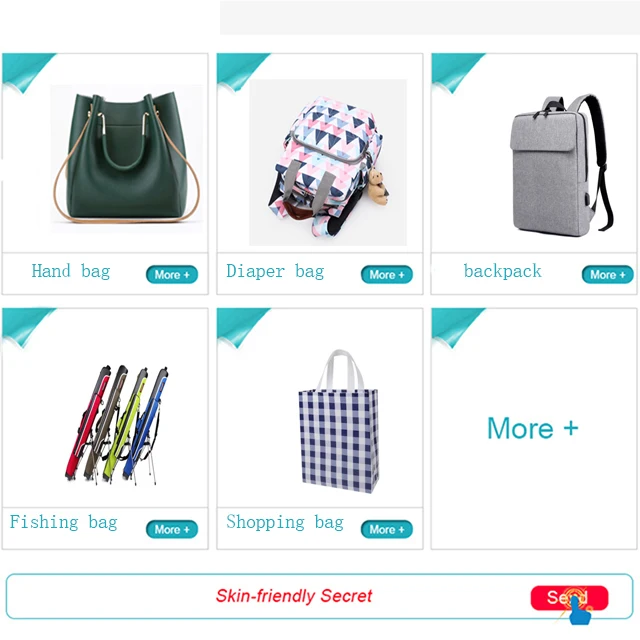Open the green hand bag image
The height and width of the screenshot is (640, 640).
126,159
